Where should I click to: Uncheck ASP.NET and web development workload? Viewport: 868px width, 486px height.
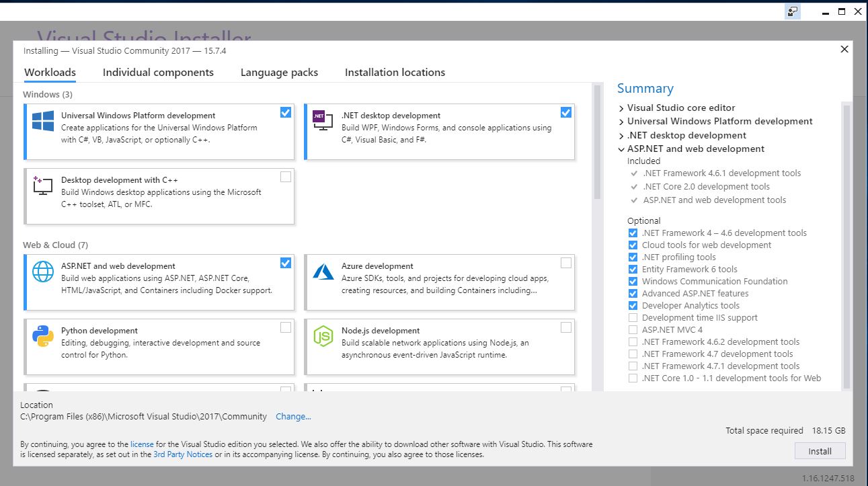coord(286,263)
